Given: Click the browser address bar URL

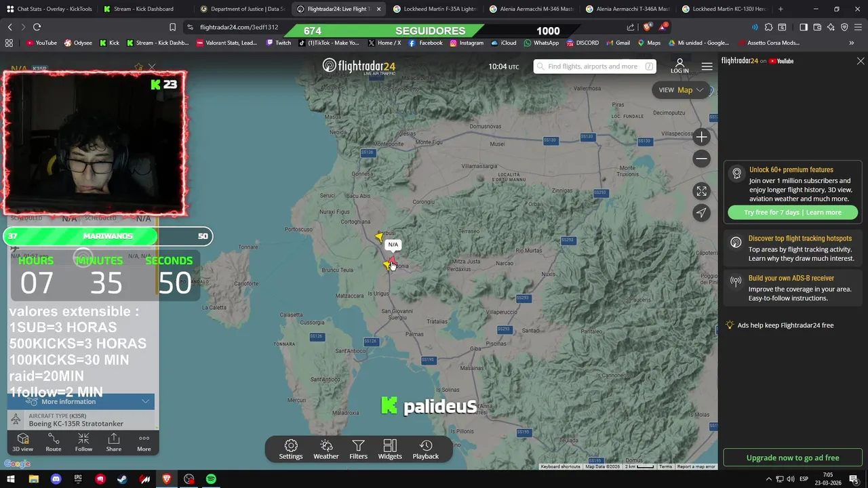Looking at the screenshot, I should click(x=239, y=27).
